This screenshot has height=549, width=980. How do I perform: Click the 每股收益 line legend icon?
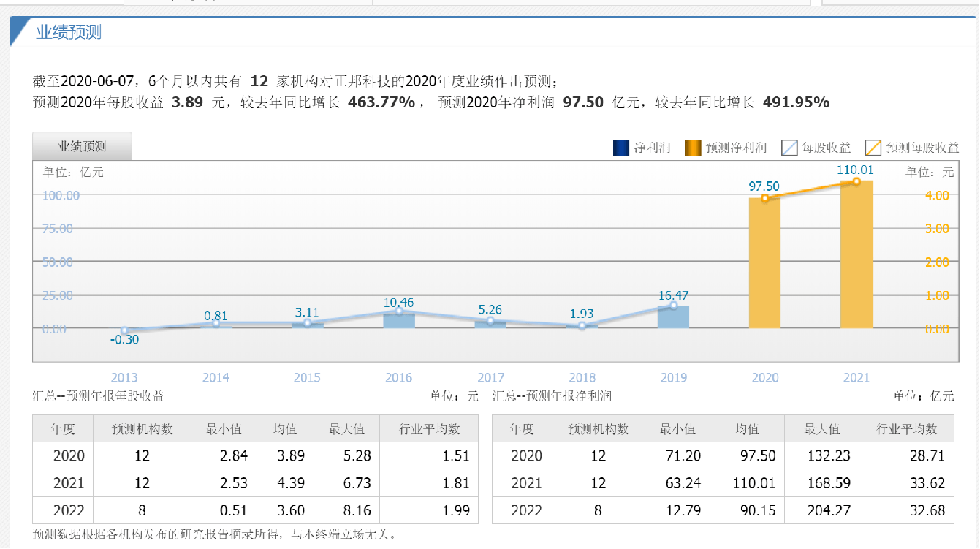coord(789,148)
